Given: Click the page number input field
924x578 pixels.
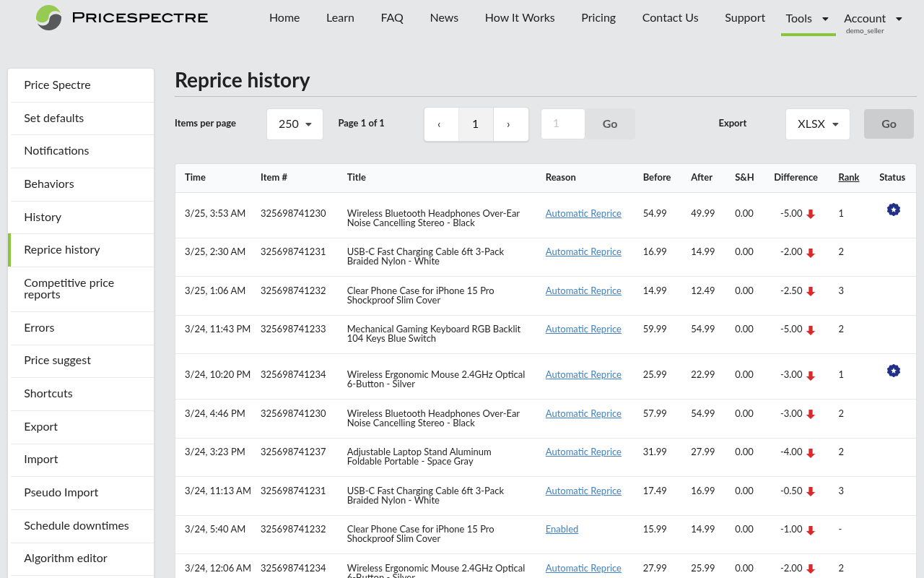Looking at the screenshot, I should [x=562, y=124].
